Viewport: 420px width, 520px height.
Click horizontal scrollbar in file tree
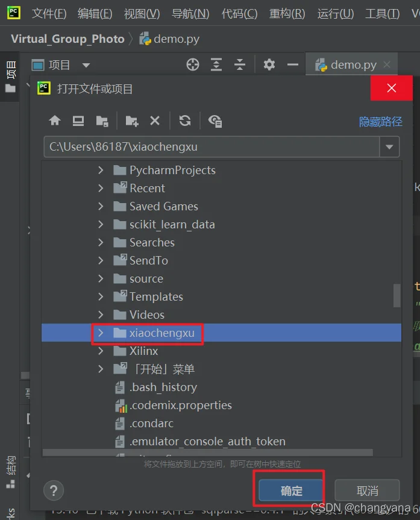[x=208, y=453]
